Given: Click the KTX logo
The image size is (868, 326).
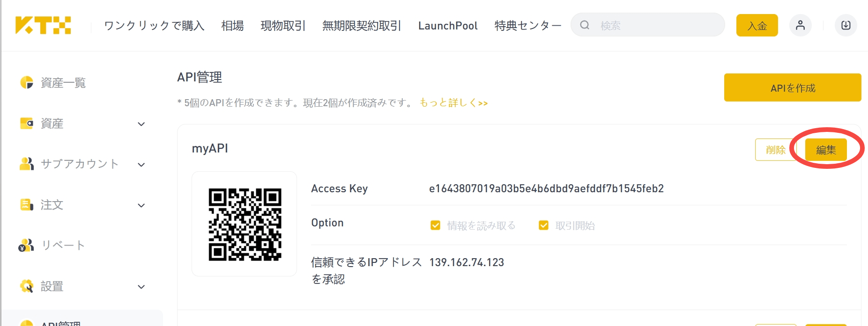Looking at the screenshot, I should point(43,25).
